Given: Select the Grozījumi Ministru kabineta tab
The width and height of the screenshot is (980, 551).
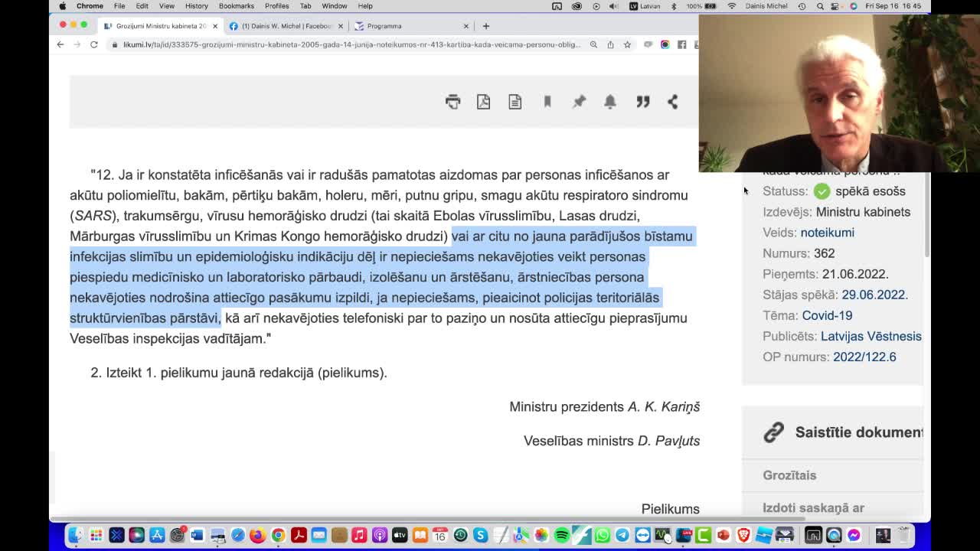Looking at the screenshot, I should tap(160, 26).
